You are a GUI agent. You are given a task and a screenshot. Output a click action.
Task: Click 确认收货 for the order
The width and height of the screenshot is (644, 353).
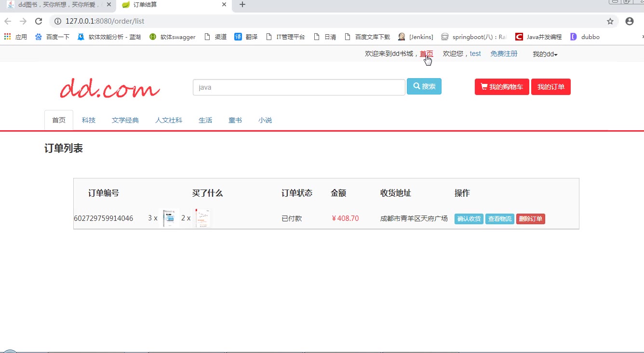coord(469,219)
